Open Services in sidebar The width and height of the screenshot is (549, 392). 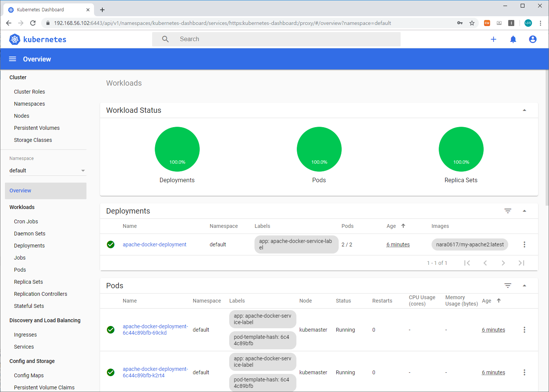point(24,347)
